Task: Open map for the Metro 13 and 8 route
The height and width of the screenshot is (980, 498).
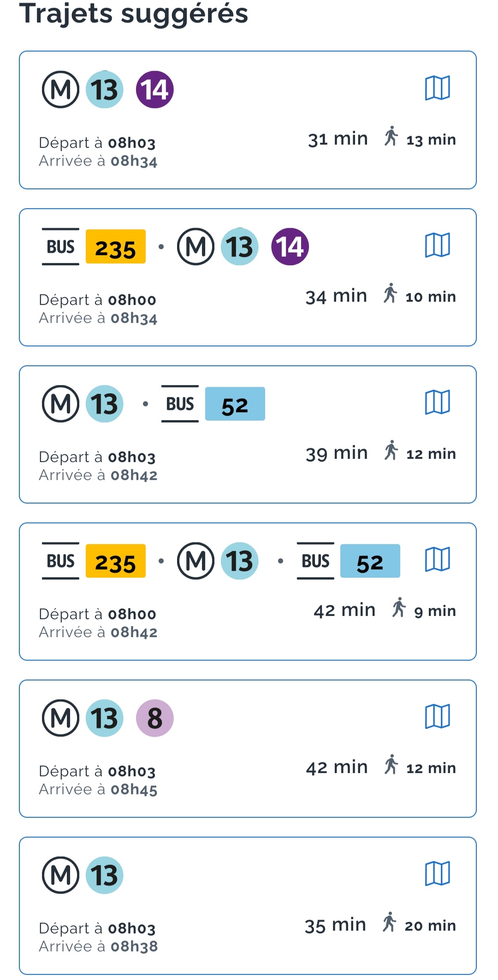Action: click(x=437, y=716)
